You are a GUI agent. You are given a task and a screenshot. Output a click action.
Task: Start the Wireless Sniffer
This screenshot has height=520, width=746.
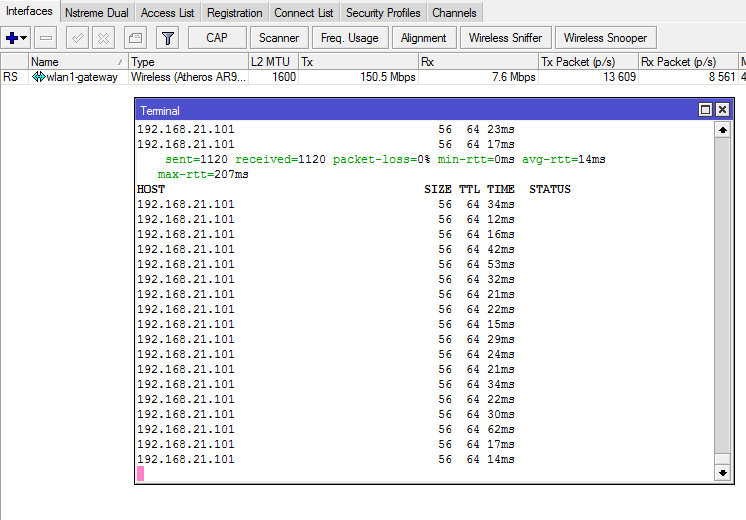pyautogui.click(x=506, y=38)
